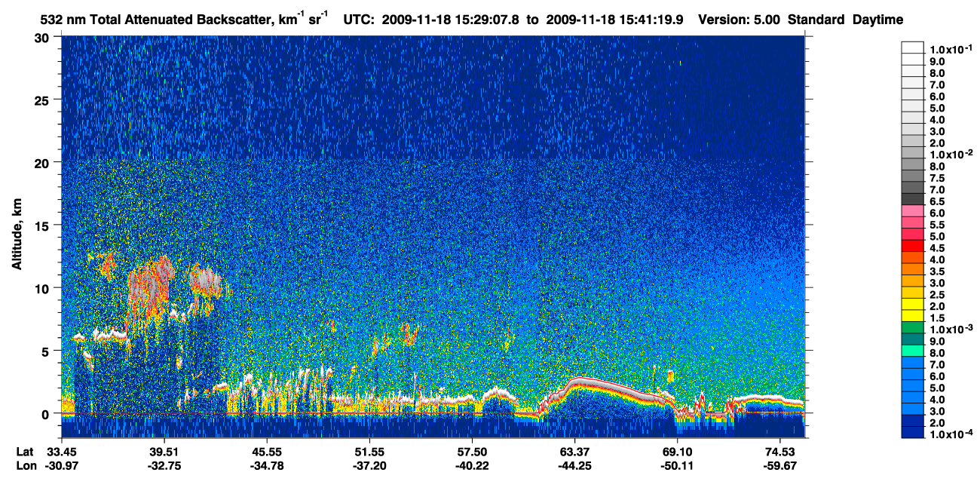The width and height of the screenshot is (980, 503).
Task: Click the latitude value 45.55
Action: (x=266, y=452)
